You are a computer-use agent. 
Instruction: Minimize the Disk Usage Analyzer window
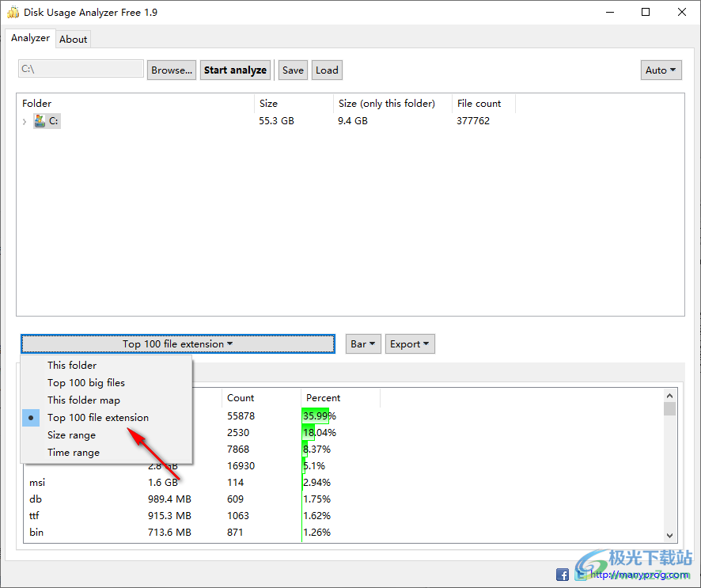click(610, 12)
